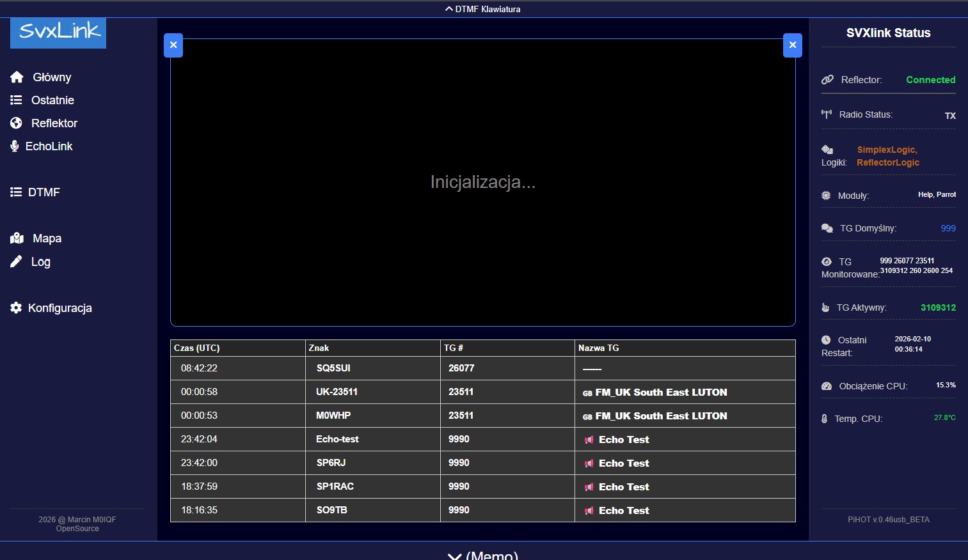Click the home icon beside Główny
This screenshot has height=560, width=968.
(x=17, y=77)
